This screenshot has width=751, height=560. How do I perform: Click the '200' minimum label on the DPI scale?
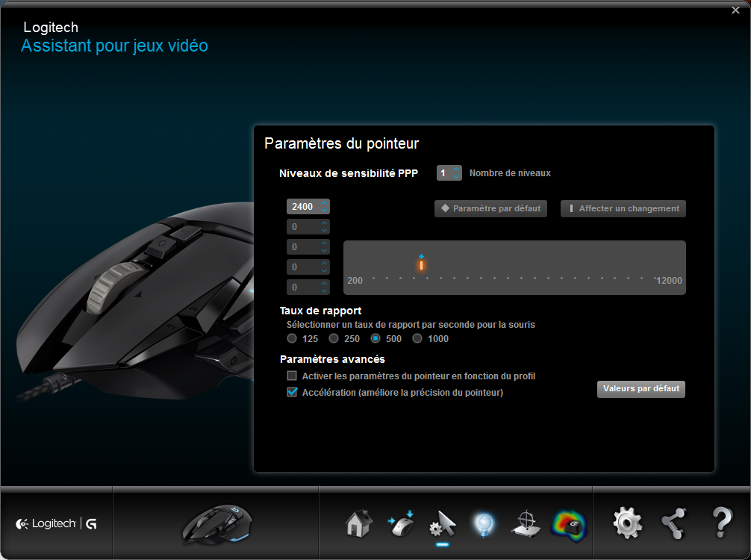pos(355,281)
